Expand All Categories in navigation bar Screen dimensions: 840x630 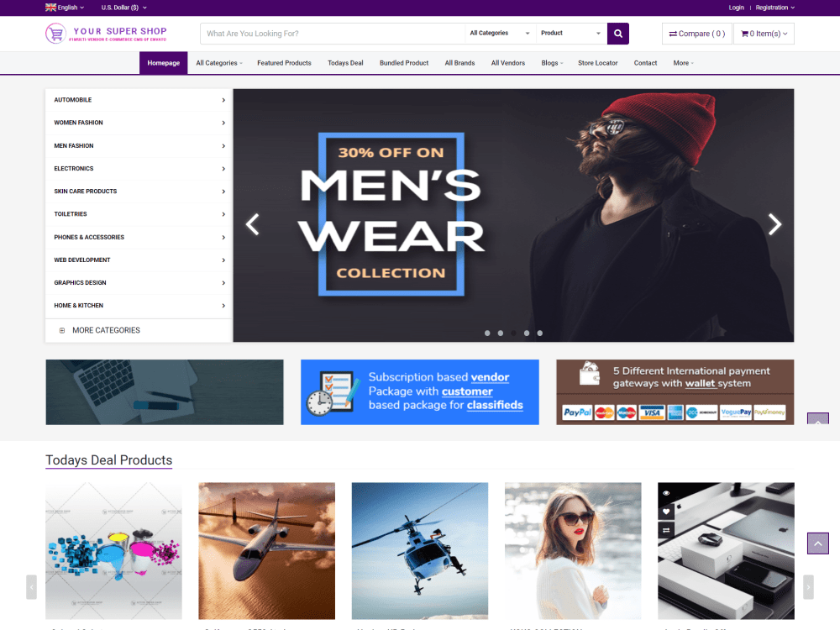219,63
